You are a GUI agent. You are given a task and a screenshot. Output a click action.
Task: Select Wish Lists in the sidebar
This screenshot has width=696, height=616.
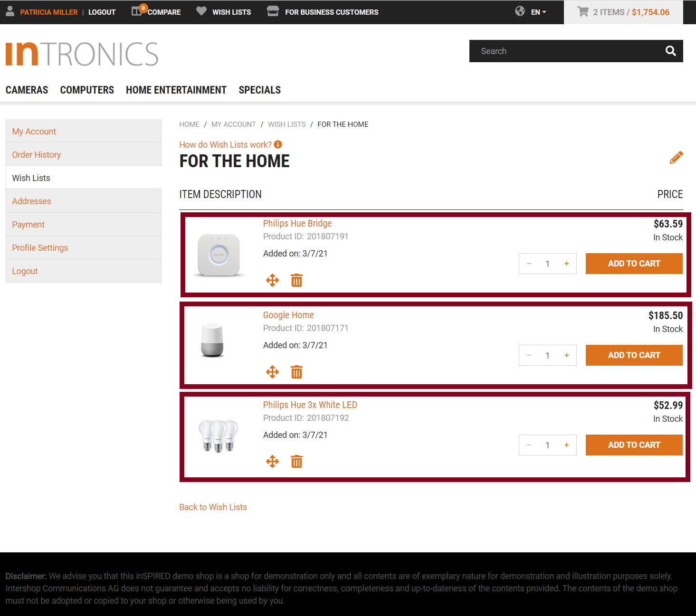click(x=84, y=178)
